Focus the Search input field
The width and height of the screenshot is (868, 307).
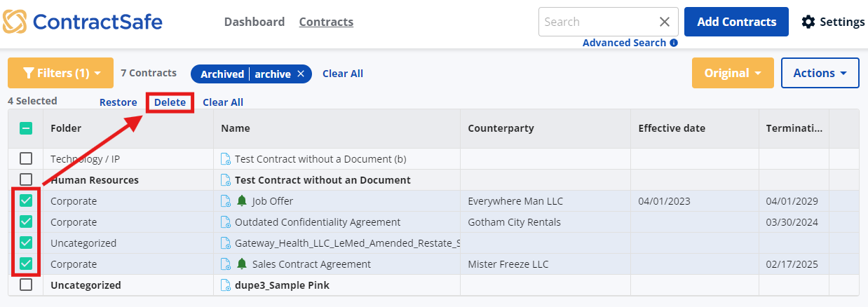(x=598, y=22)
